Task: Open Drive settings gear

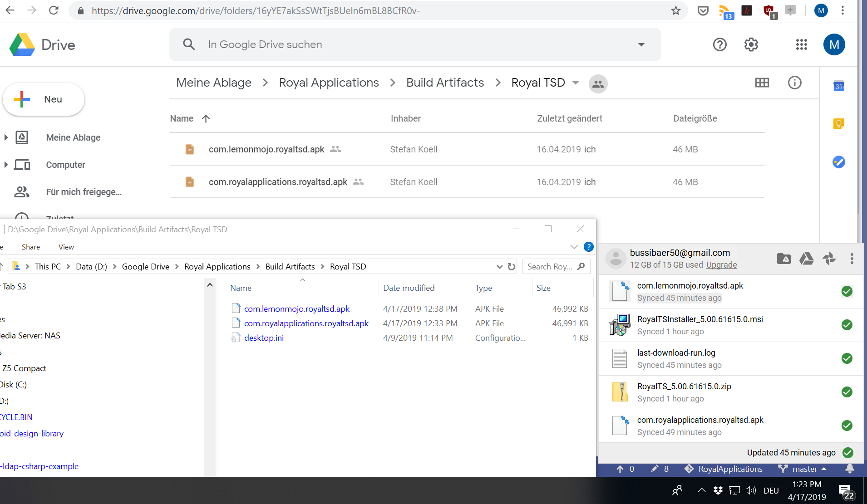Action: (751, 44)
